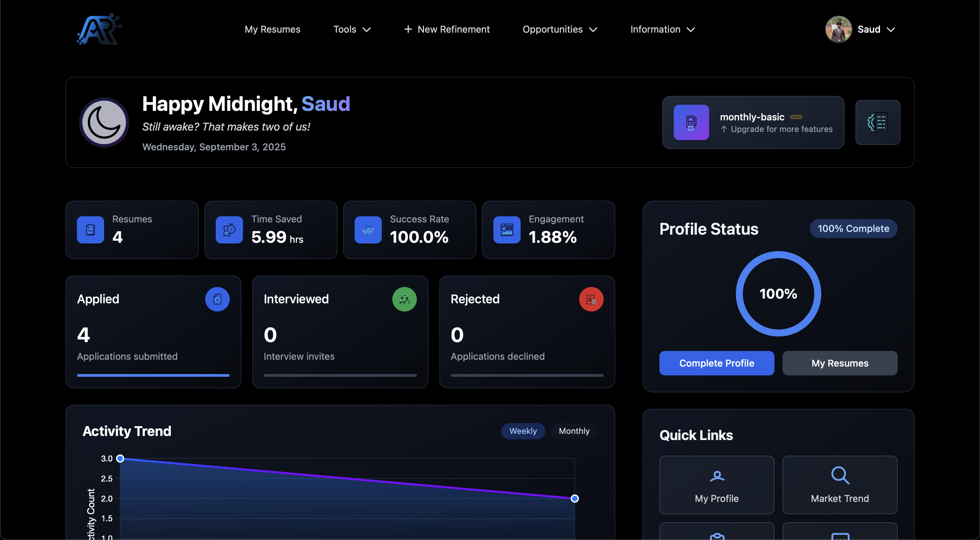The height and width of the screenshot is (540, 980).
Task: Switch activity trend to Monthly
Action: tap(574, 431)
